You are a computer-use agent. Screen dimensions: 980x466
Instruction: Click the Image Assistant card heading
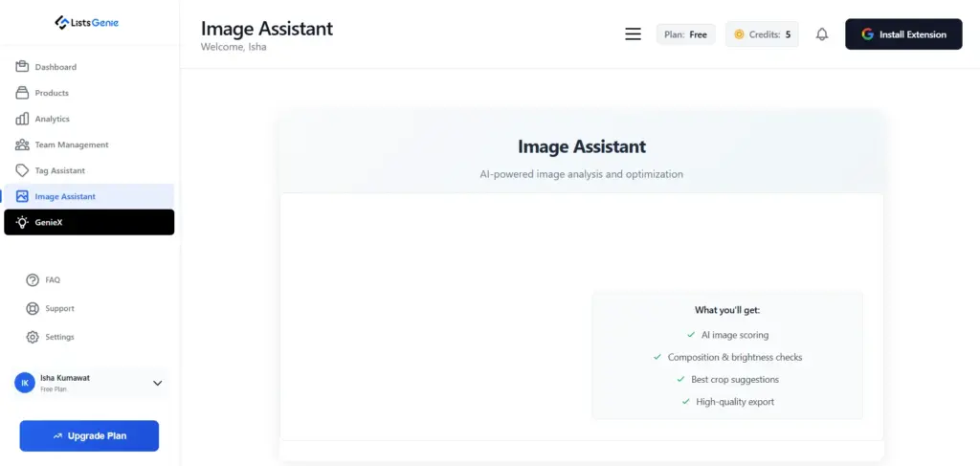coord(582,146)
